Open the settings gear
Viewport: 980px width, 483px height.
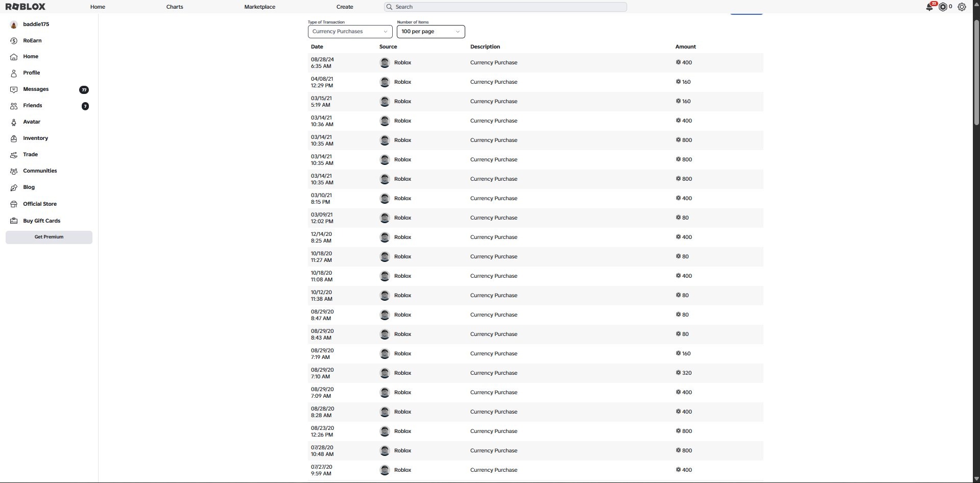pyautogui.click(x=962, y=7)
